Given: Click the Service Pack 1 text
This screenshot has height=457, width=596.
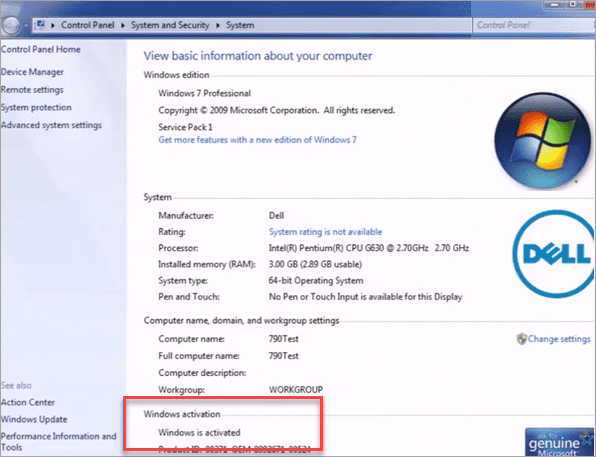Looking at the screenshot, I should coord(185,127).
